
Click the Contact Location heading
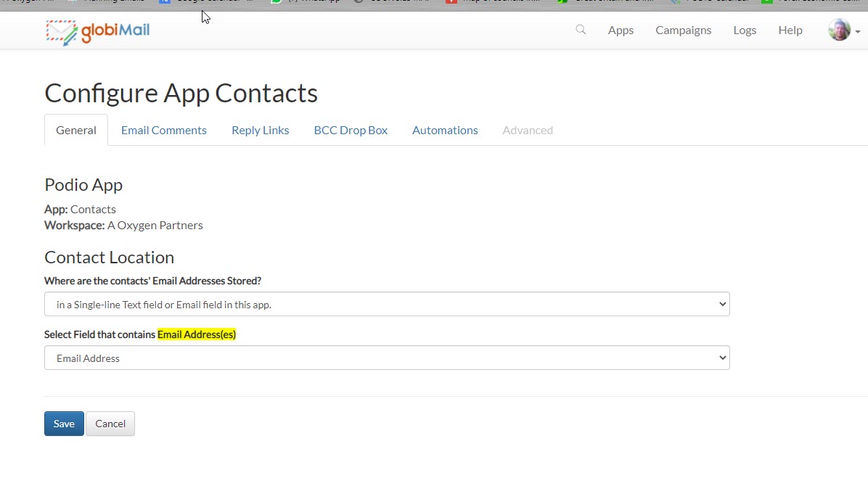click(x=109, y=257)
